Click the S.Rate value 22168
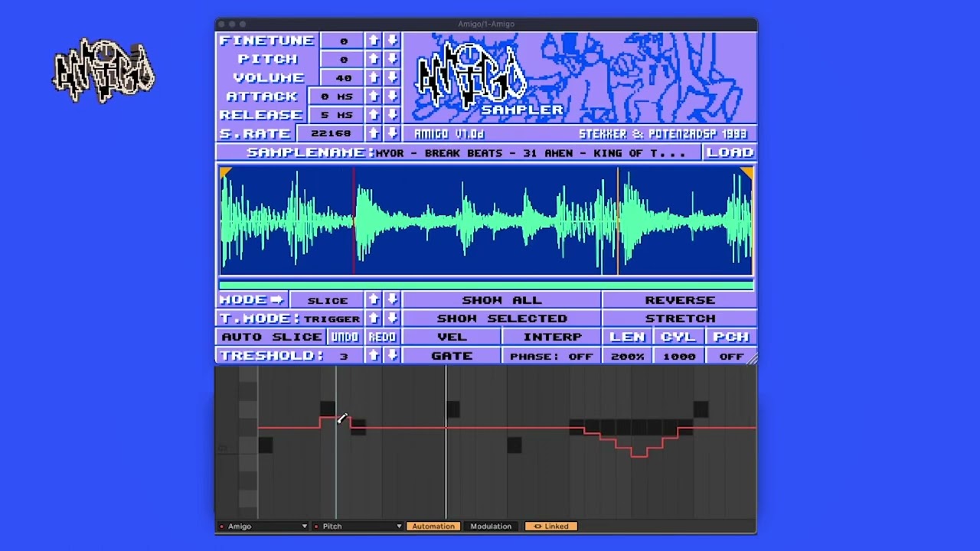The image size is (980, 551). pyautogui.click(x=330, y=133)
